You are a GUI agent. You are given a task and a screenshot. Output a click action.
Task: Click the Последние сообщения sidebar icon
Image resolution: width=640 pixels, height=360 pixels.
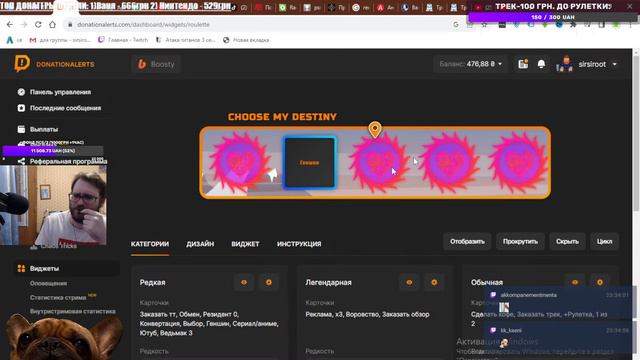pos(21,108)
